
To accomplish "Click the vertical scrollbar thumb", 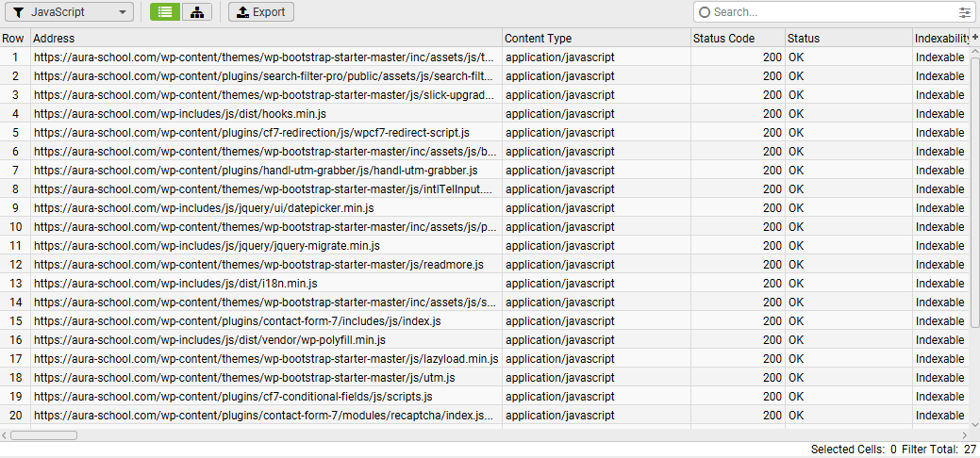I will [x=975, y=192].
